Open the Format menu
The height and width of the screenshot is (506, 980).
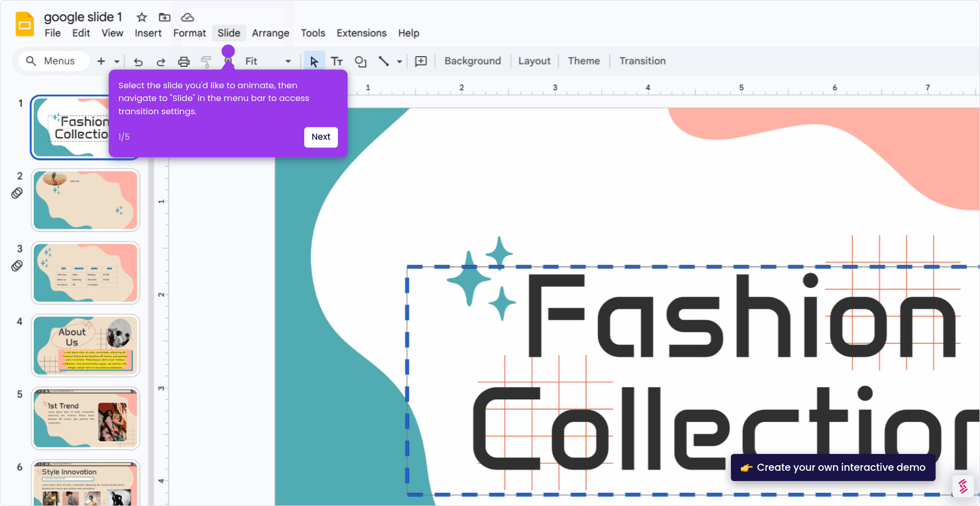tap(189, 33)
